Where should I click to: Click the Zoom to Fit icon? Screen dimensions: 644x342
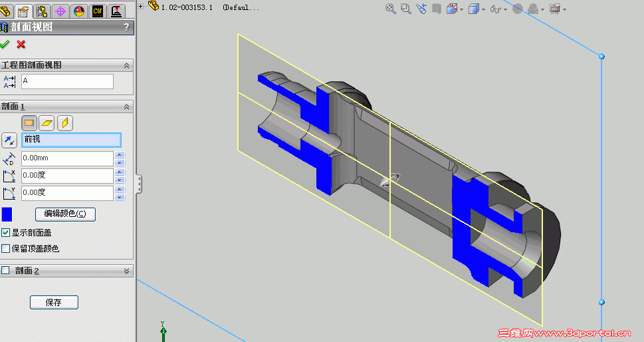pyautogui.click(x=391, y=9)
